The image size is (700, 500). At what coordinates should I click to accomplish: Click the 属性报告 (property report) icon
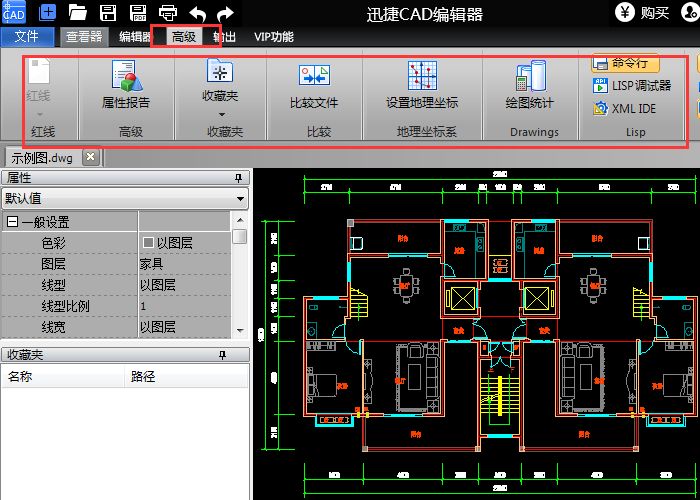pos(126,78)
